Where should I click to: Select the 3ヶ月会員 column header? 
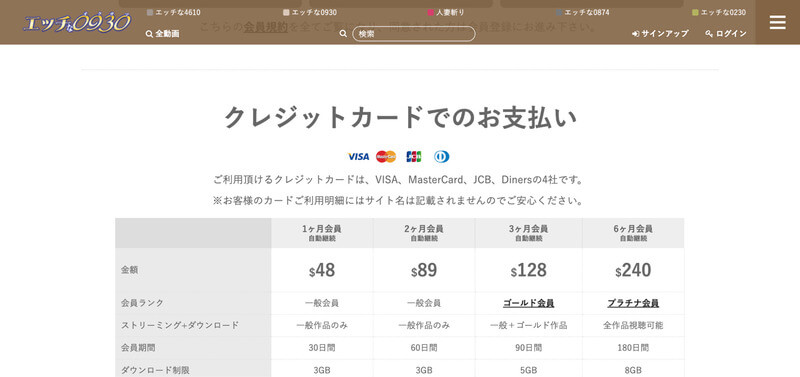529,233
